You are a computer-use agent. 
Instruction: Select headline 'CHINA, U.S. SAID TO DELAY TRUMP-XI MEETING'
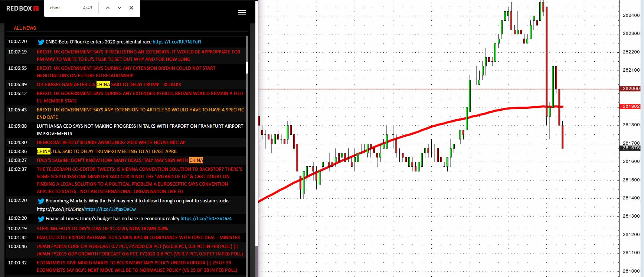[107, 151]
